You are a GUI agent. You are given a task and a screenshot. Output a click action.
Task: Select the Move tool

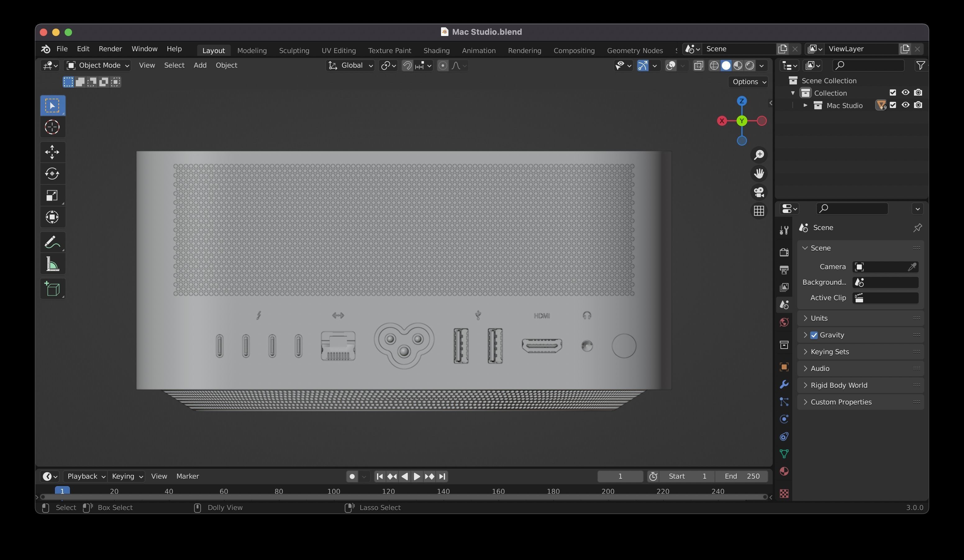click(x=53, y=152)
